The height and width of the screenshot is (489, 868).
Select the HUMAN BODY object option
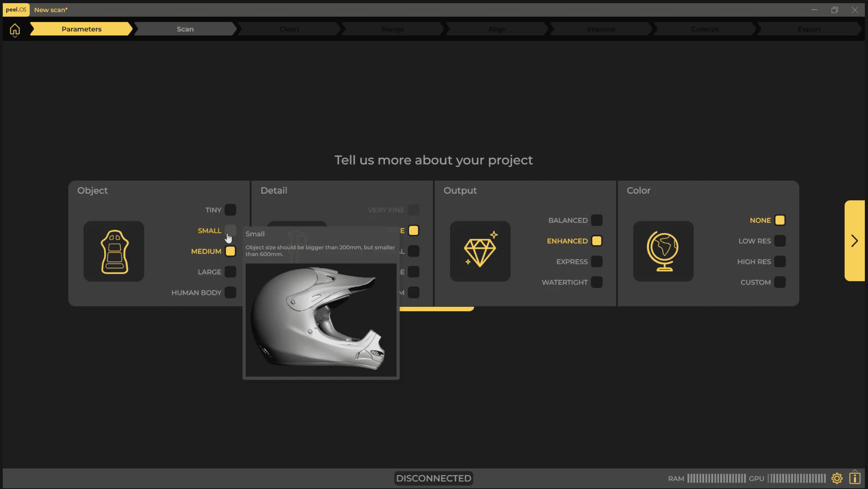pyautogui.click(x=230, y=293)
